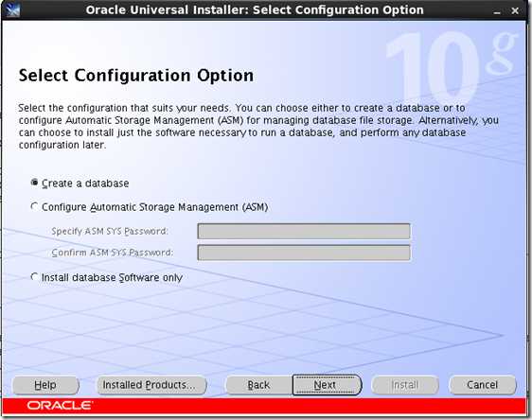Open the window menu icon in title bar
The width and height of the screenshot is (532, 420).
pos(12,9)
